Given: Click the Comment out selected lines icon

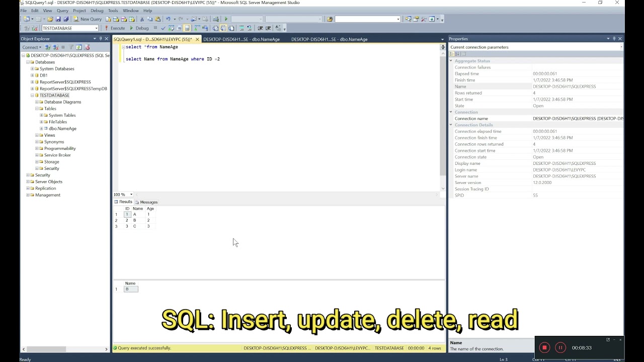Looking at the screenshot, I should pyautogui.click(x=242, y=28).
